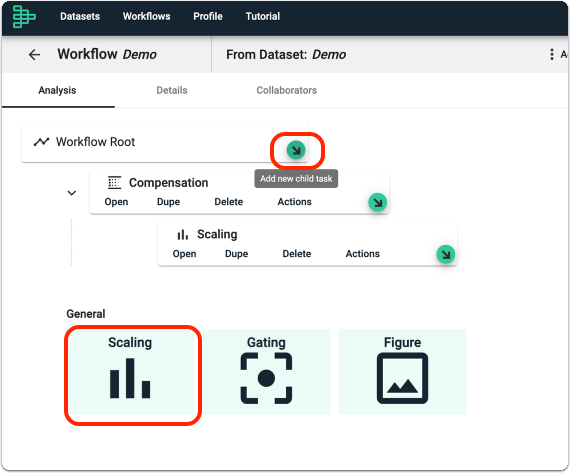
Task: Click the Compensation grid icon
Action: (x=114, y=183)
